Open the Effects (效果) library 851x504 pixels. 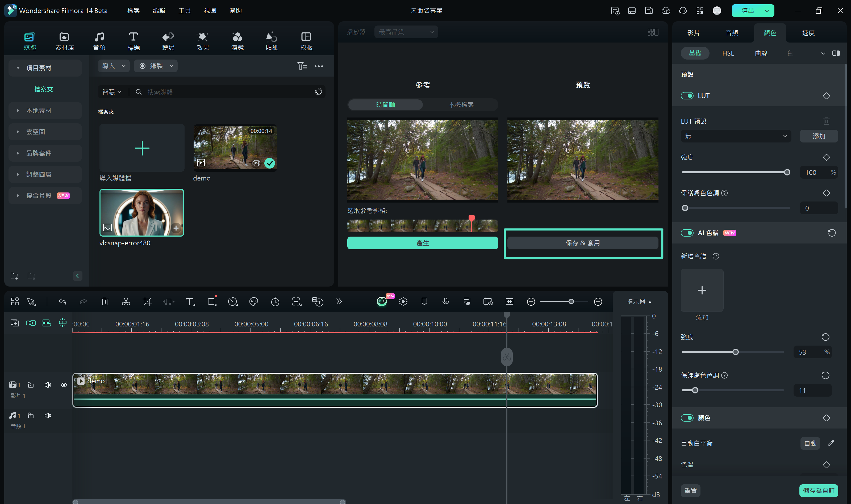(203, 41)
